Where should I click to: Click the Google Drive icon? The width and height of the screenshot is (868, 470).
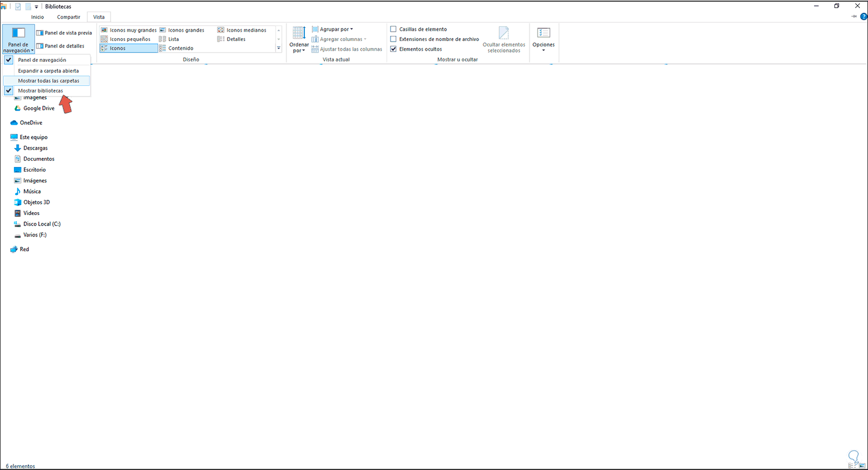click(17, 108)
